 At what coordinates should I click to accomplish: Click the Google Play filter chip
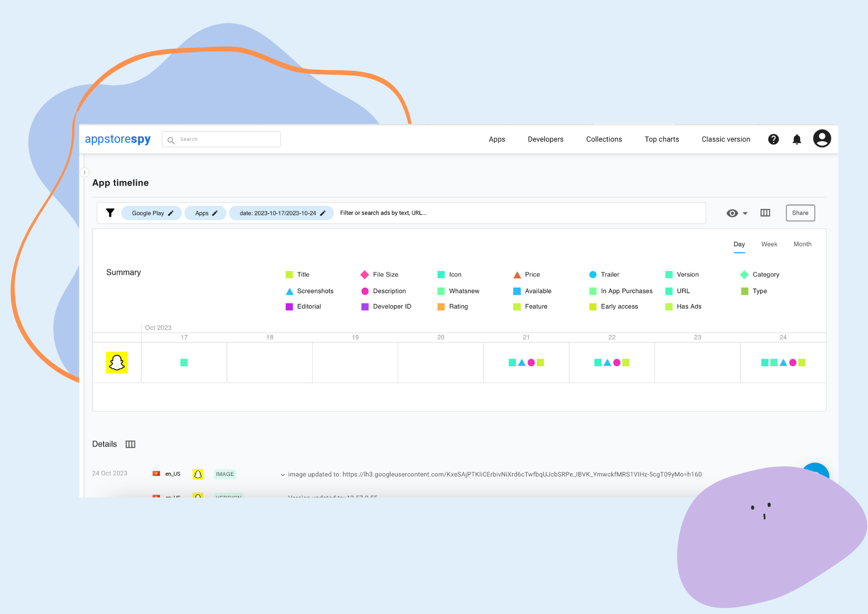[x=151, y=213]
